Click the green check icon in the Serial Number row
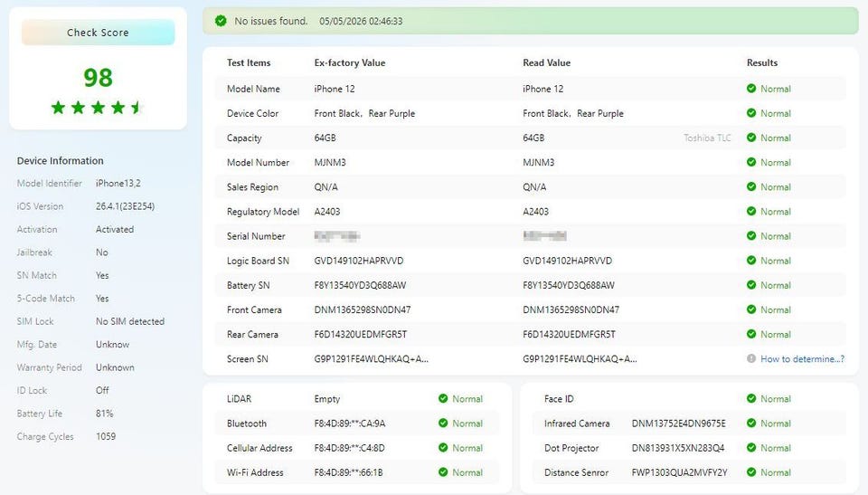Screen dimensions: 868x495 [751, 235]
